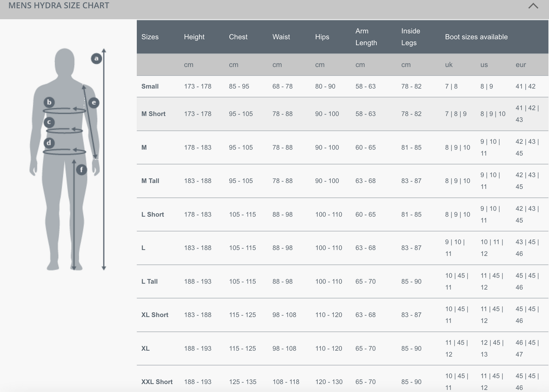Collapse the Mens Hydra Size Chart chevron
Image resolution: width=549 pixels, height=392 pixels.
tap(533, 6)
